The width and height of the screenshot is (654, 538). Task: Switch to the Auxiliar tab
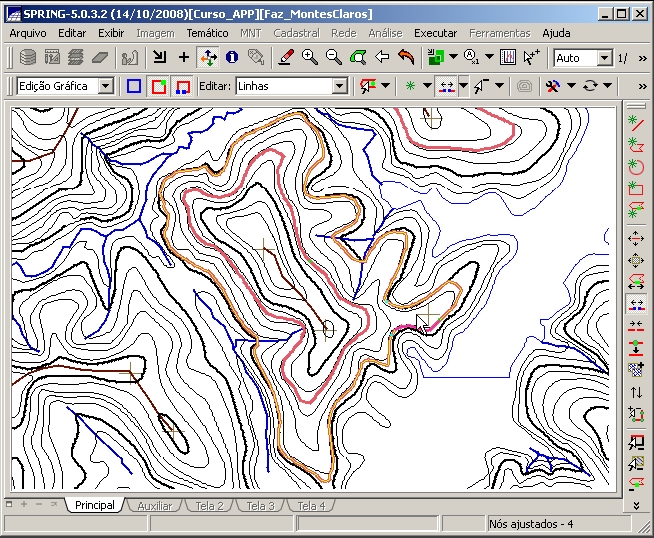(154, 506)
